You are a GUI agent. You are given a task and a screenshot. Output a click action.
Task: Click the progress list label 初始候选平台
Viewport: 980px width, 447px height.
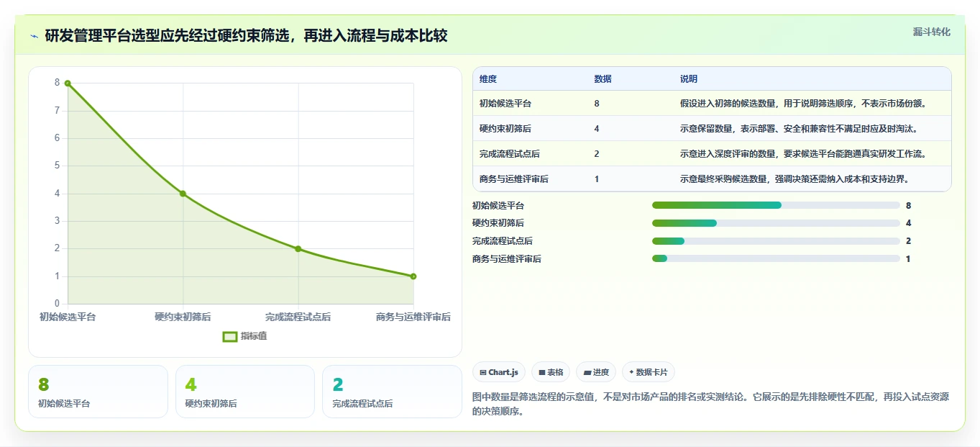[x=498, y=205]
